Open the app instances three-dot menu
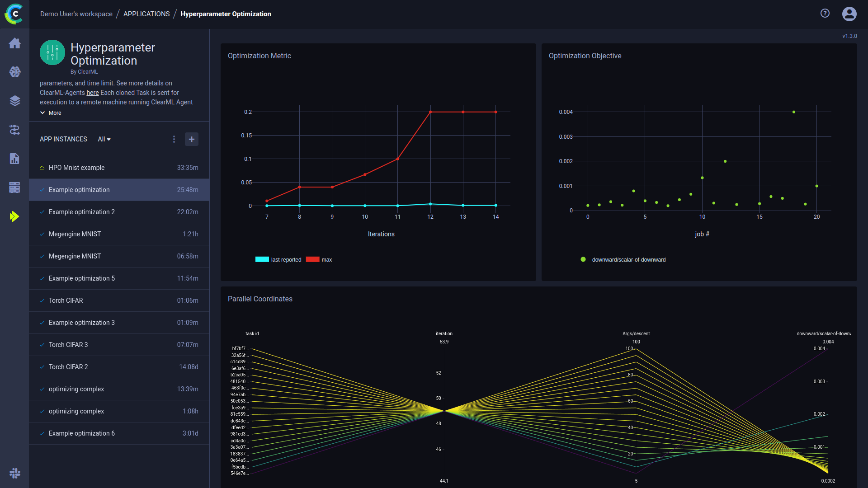The height and width of the screenshot is (488, 868). click(174, 139)
